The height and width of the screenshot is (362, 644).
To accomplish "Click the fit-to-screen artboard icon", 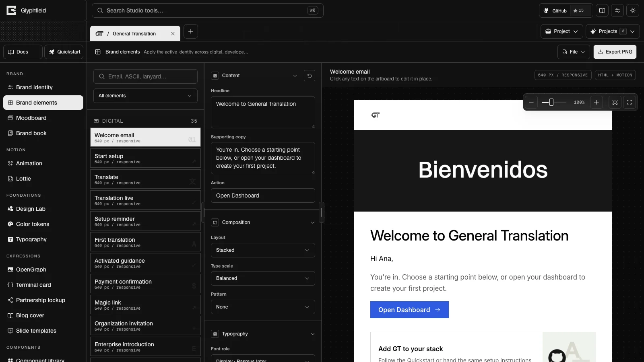I will click(x=615, y=102).
